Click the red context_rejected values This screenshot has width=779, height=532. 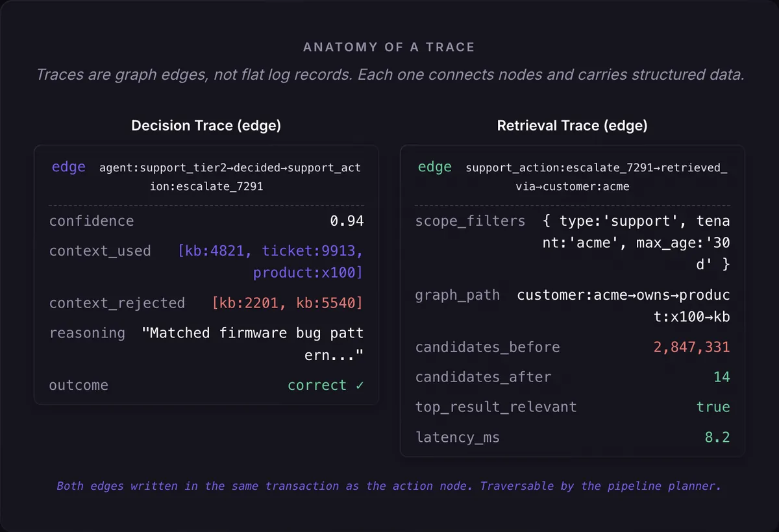point(288,303)
